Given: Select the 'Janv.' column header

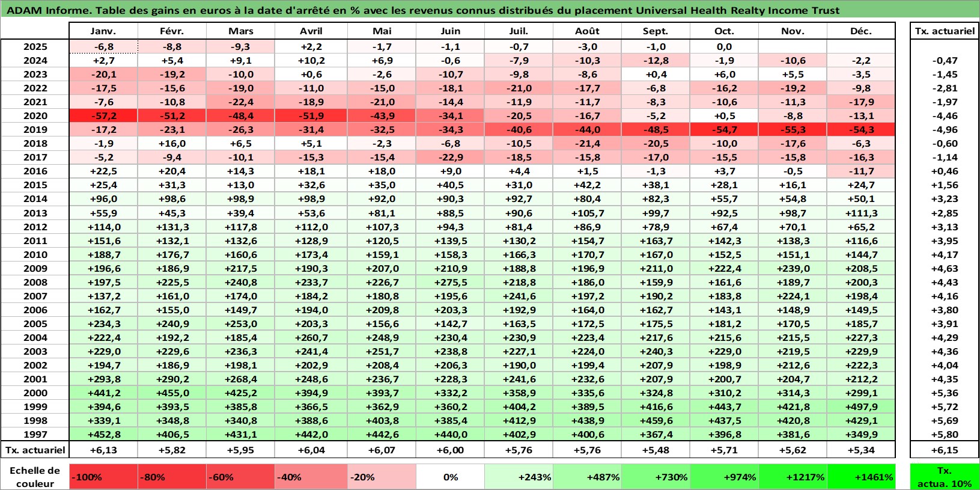Looking at the screenshot, I should pyautogui.click(x=104, y=31).
